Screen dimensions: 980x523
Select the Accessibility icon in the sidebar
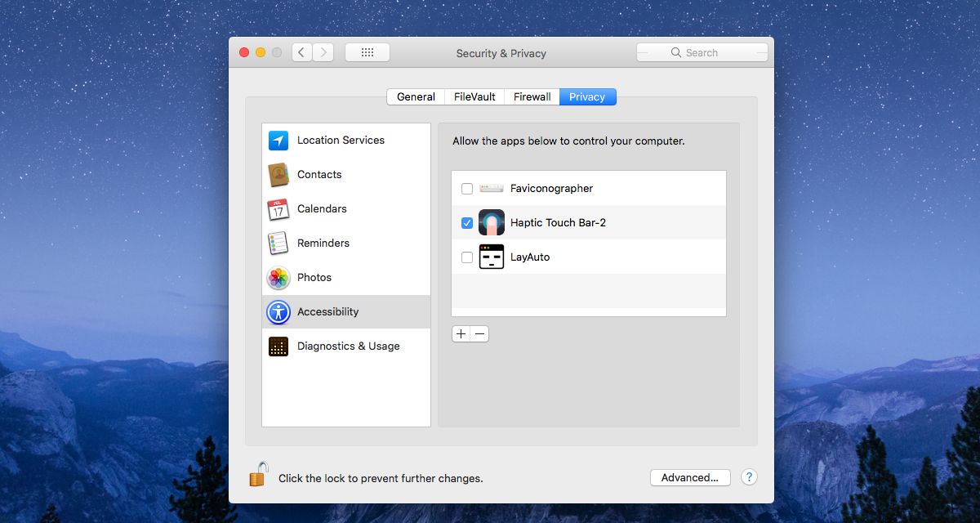point(278,312)
